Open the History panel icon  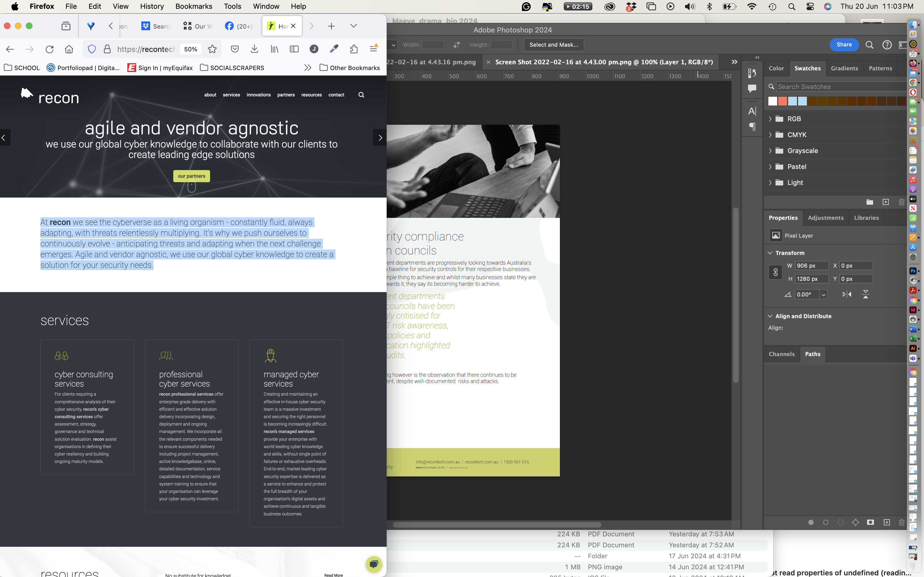[x=752, y=73]
